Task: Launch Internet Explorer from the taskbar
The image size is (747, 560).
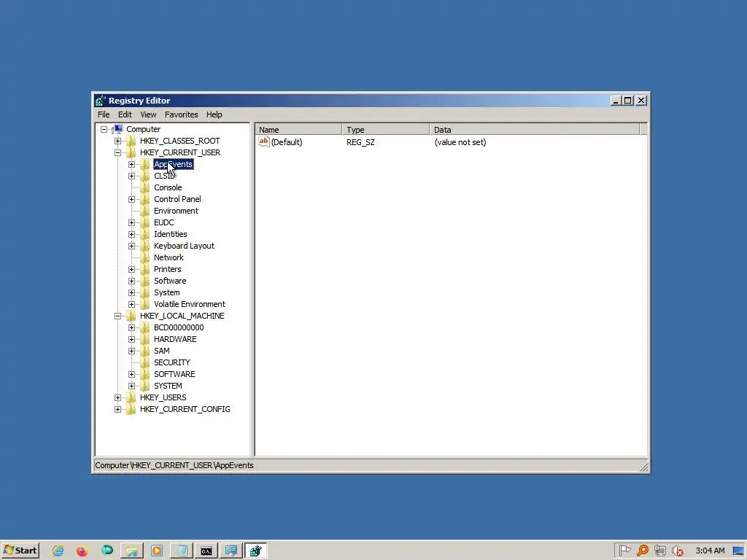Action: [x=58, y=551]
